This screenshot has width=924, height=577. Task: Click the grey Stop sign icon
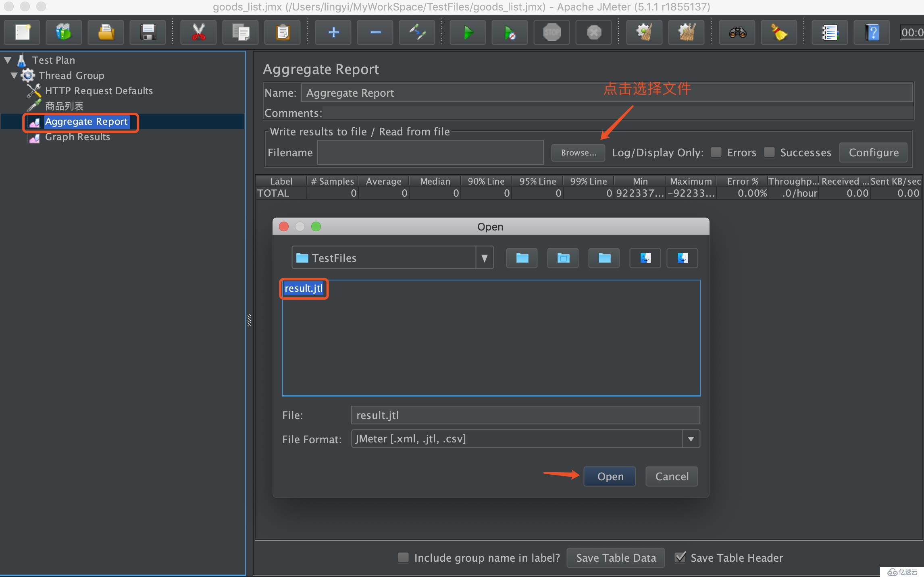pos(552,32)
